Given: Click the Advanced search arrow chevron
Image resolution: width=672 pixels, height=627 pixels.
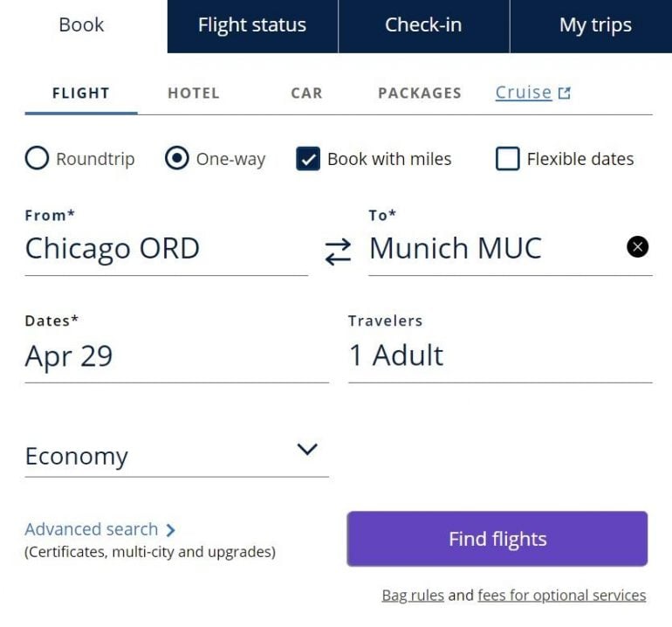Looking at the screenshot, I should 170,530.
